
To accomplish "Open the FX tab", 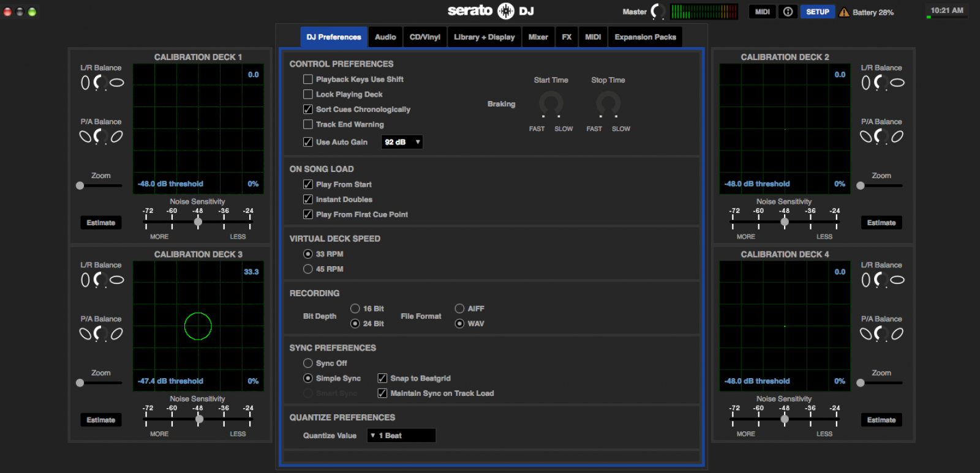I will tap(567, 37).
